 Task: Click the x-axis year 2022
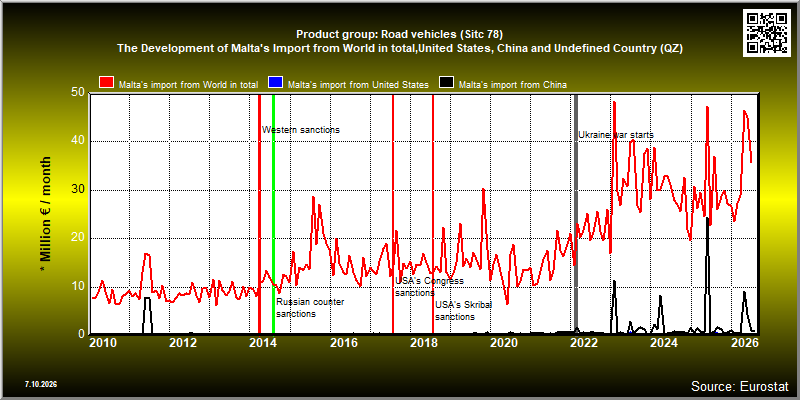584,343
